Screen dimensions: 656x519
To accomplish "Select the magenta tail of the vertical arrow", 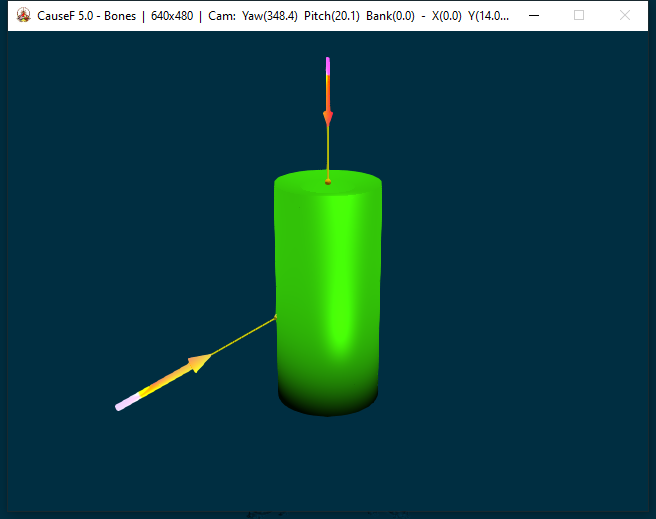I will (x=328, y=66).
